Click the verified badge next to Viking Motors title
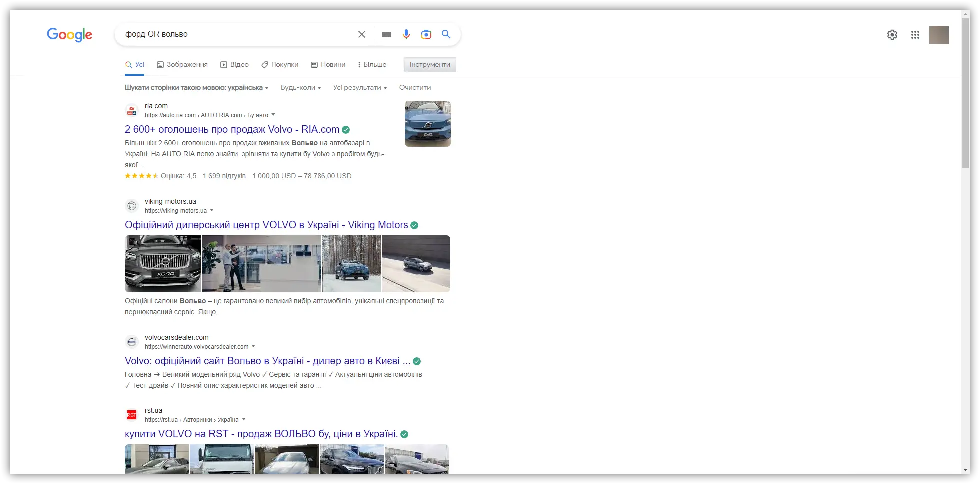The height and width of the screenshot is (484, 980). [414, 225]
